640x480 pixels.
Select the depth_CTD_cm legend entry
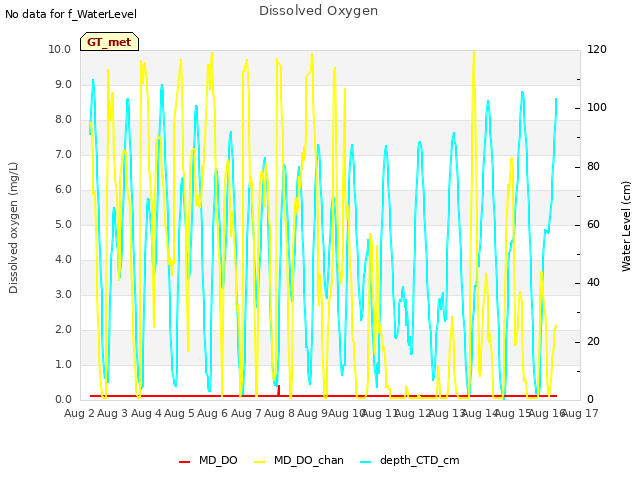point(410,460)
